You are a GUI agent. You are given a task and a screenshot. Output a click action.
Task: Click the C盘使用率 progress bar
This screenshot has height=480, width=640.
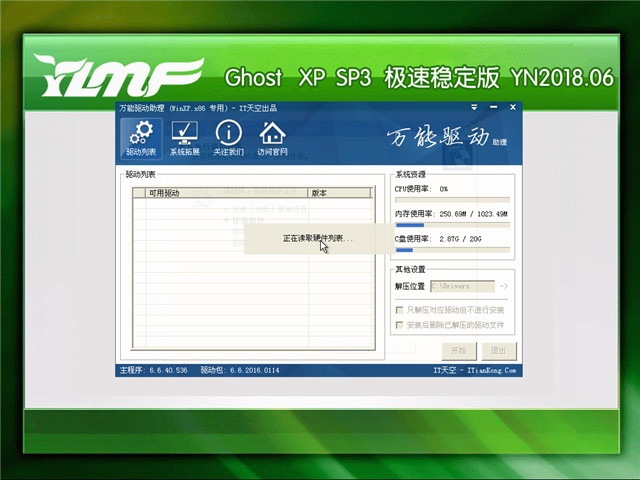click(x=452, y=250)
